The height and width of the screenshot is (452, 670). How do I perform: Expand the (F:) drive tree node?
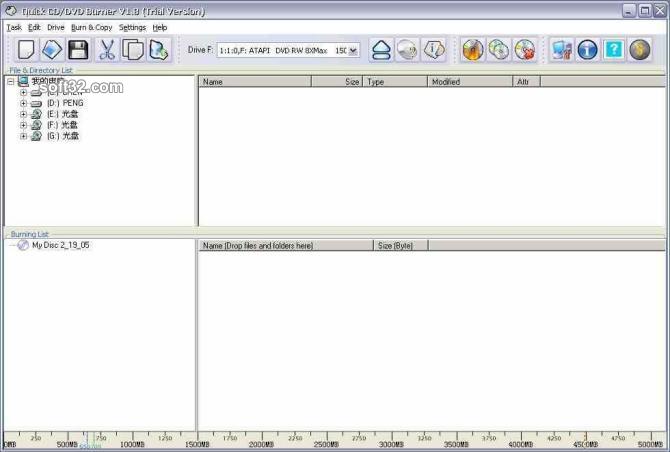(x=24, y=125)
